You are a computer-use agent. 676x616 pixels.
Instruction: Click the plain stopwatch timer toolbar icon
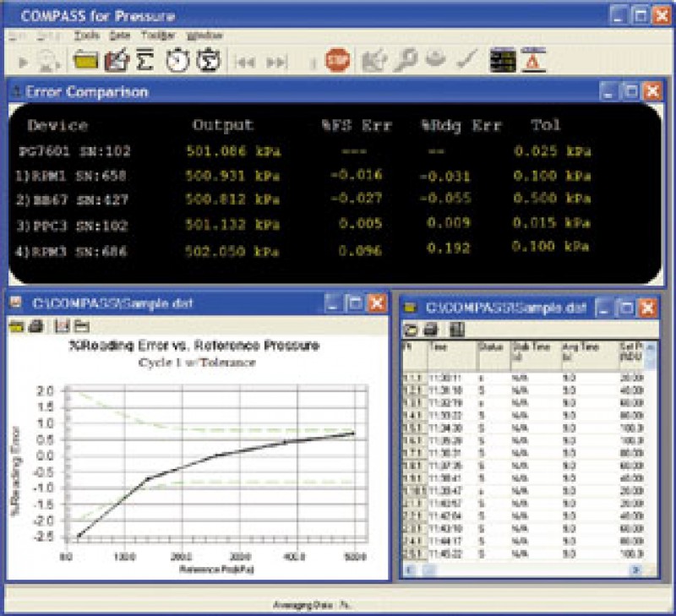click(x=176, y=61)
